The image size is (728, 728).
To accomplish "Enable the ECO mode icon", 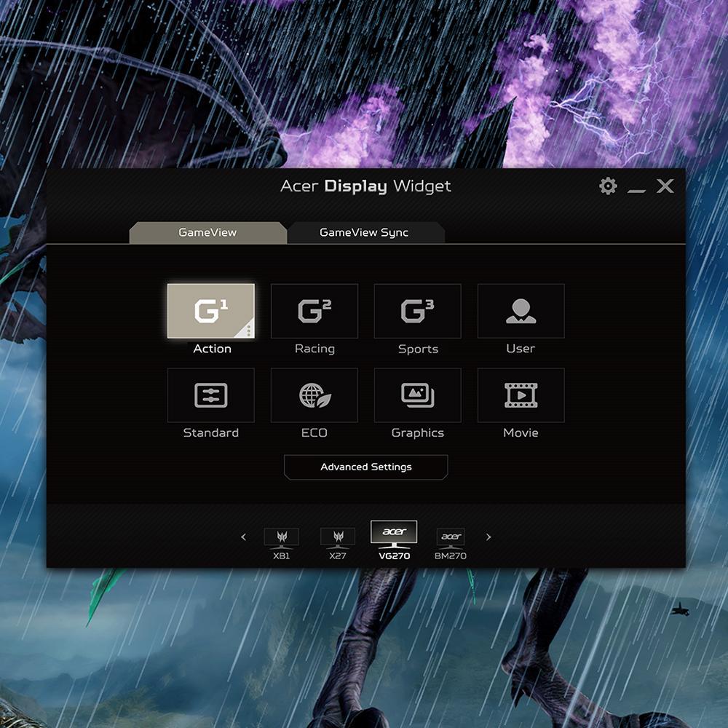I will tap(314, 395).
